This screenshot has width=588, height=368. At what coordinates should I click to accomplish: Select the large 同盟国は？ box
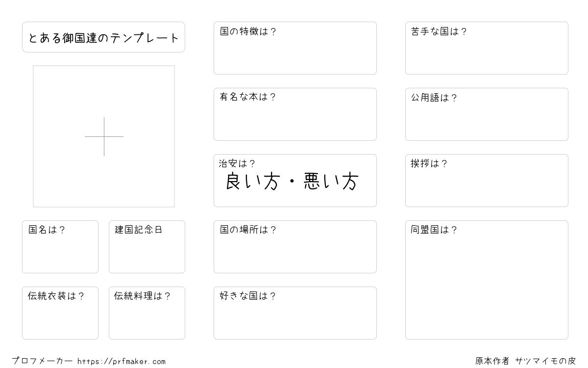pos(487,280)
